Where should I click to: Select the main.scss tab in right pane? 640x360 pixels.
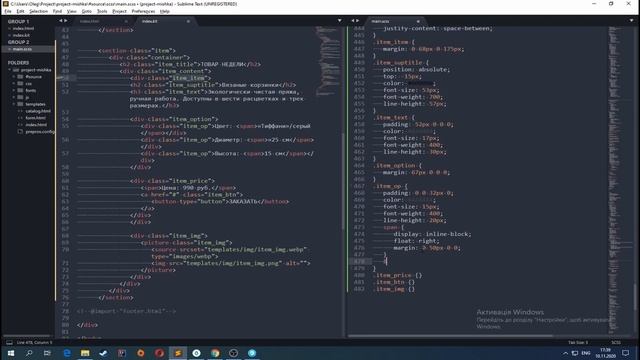pyautogui.click(x=394, y=21)
